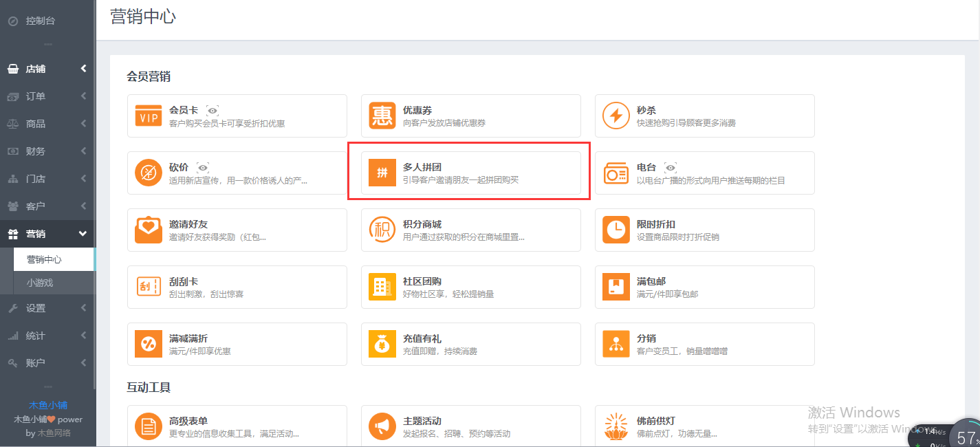This screenshot has width=980, height=447.
Task: Toggle the eye icon beside 电台
Action: click(671, 166)
